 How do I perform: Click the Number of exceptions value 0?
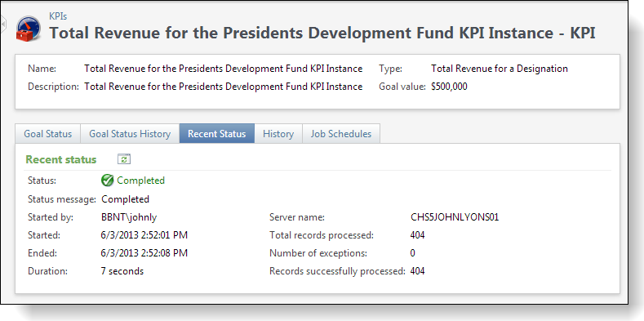(x=413, y=253)
